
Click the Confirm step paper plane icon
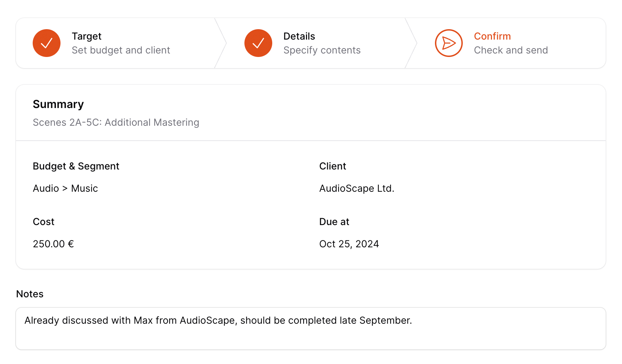pos(449,43)
